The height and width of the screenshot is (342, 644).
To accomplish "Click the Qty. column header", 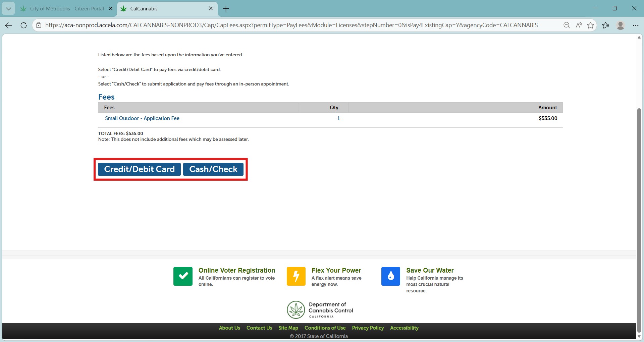I will click(334, 108).
